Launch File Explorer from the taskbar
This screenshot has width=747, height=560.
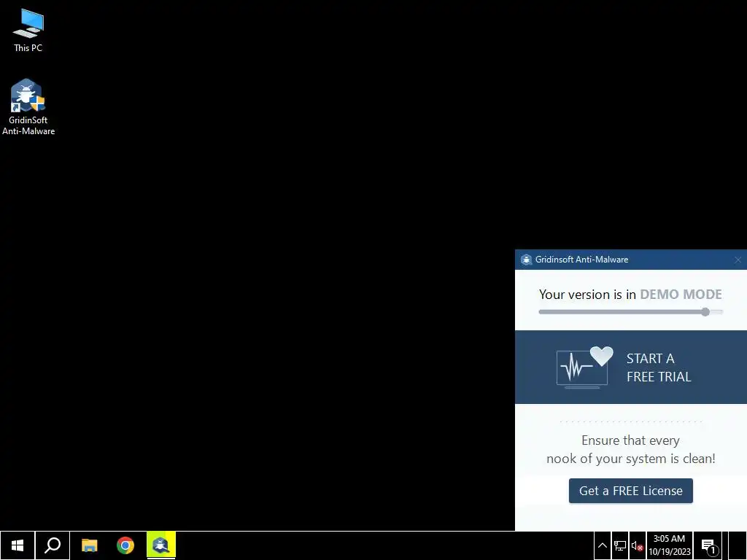(89, 545)
